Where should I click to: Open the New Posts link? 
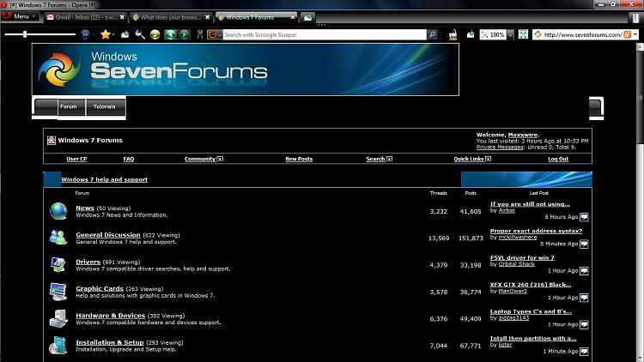point(299,159)
